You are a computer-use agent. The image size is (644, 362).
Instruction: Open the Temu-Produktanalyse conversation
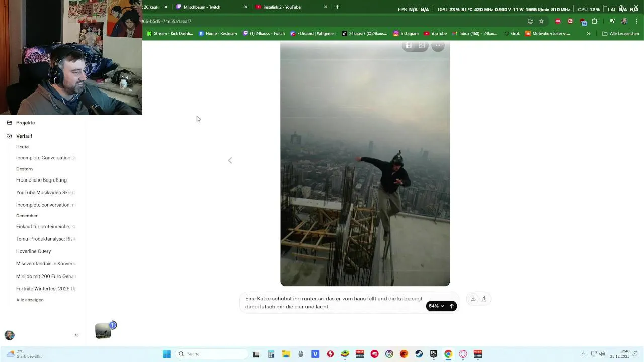[x=46, y=239]
